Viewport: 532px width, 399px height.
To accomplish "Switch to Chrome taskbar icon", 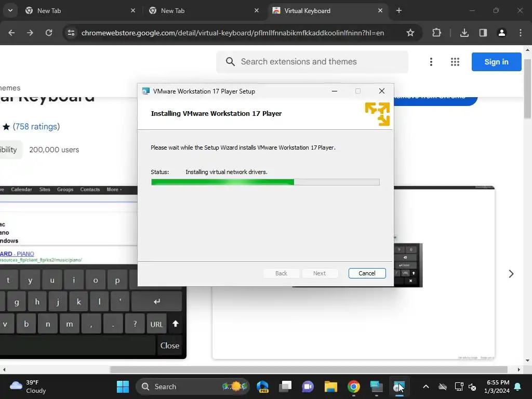I will [353, 387].
